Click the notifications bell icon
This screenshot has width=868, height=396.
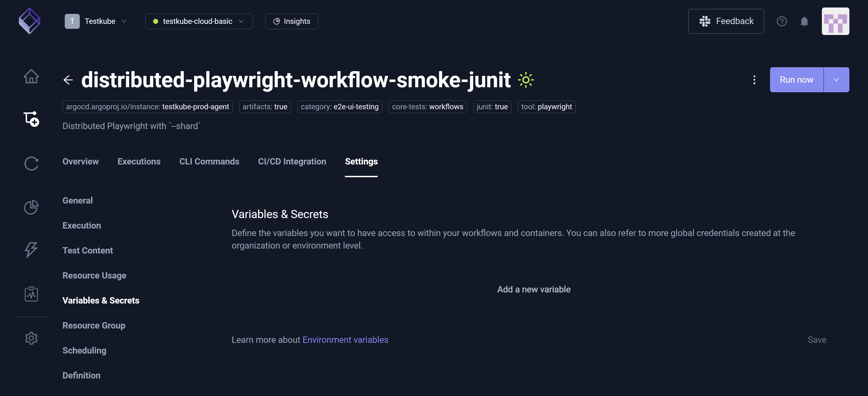pyautogui.click(x=804, y=21)
